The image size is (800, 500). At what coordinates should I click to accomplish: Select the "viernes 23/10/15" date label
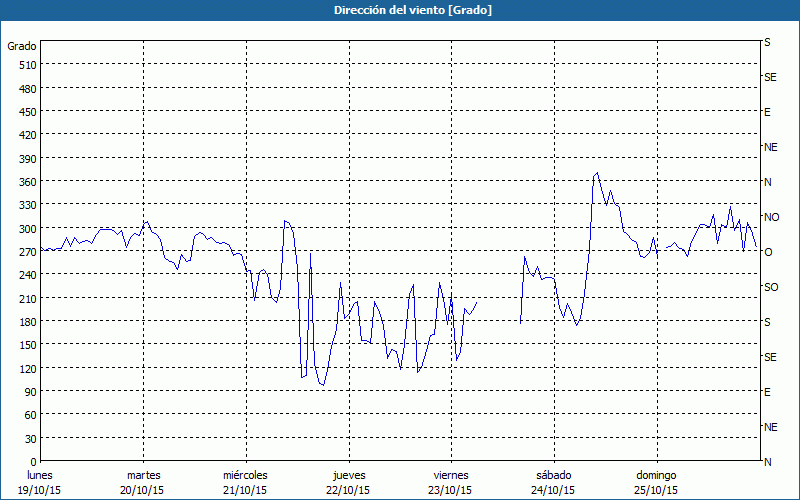(450, 483)
